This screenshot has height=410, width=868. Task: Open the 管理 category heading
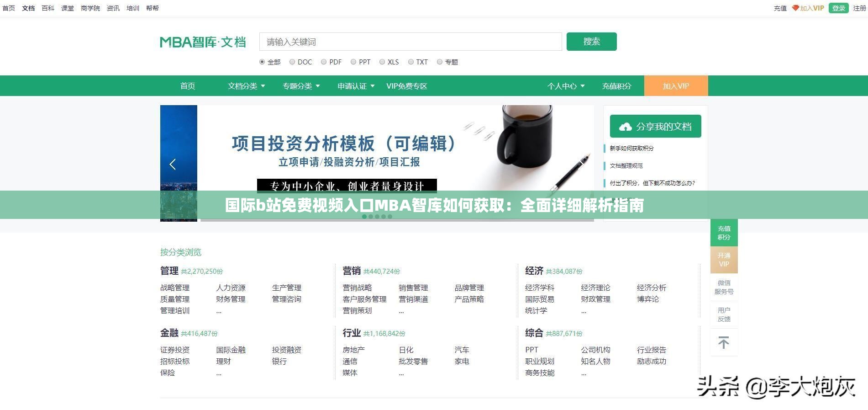[x=169, y=271]
